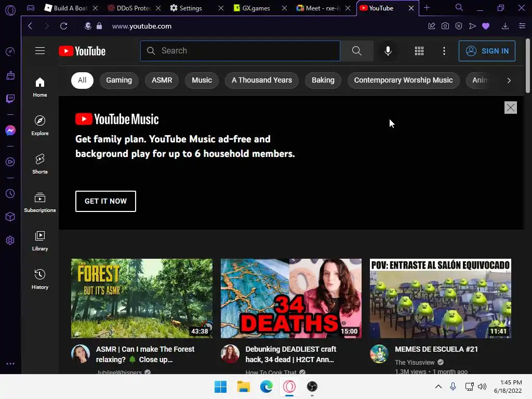The image size is (532, 399).
Task: Open Library in YouTube sidebar
Action: [40, 241]
